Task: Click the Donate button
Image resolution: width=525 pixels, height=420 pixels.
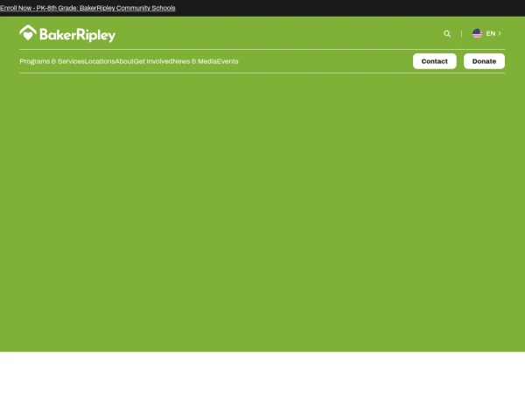Action: 484,61
